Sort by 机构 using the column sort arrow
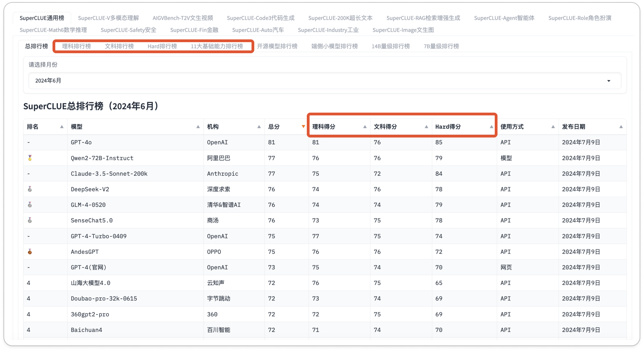Screen dimensions: 644x351 259,127
